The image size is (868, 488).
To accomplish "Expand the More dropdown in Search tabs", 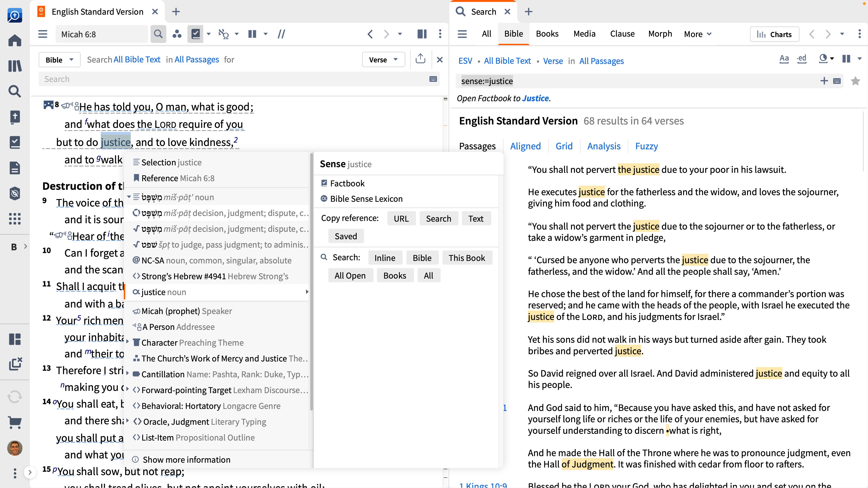I will [x=698, y=34].
